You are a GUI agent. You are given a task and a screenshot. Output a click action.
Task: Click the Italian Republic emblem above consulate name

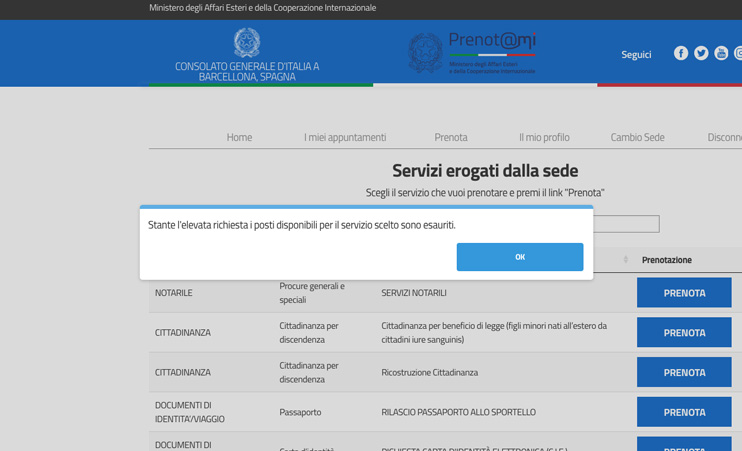coord(247,42)
